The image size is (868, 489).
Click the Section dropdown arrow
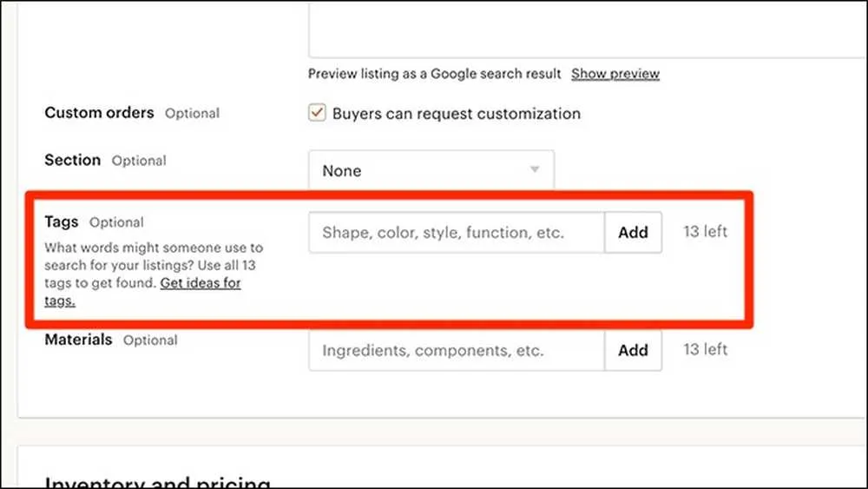536,169
